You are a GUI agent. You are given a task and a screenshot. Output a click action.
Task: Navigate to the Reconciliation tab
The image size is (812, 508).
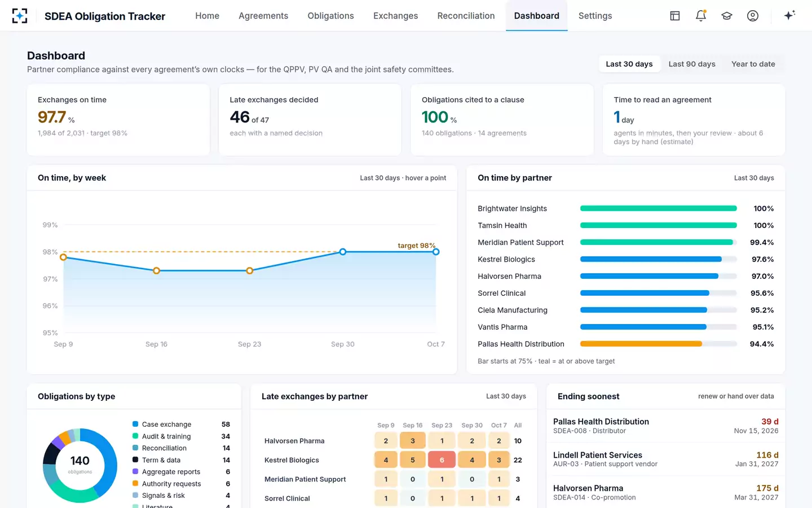coord(466,16)
